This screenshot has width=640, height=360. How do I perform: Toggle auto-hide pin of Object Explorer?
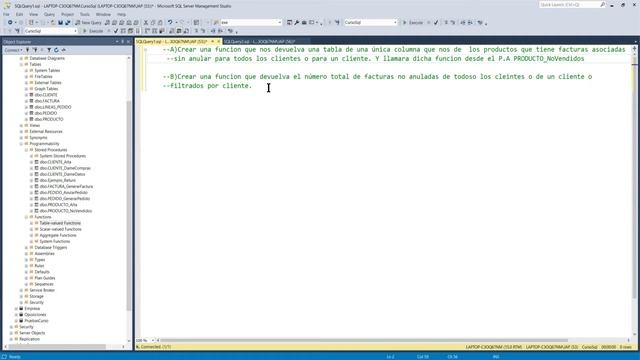(122, 42)
